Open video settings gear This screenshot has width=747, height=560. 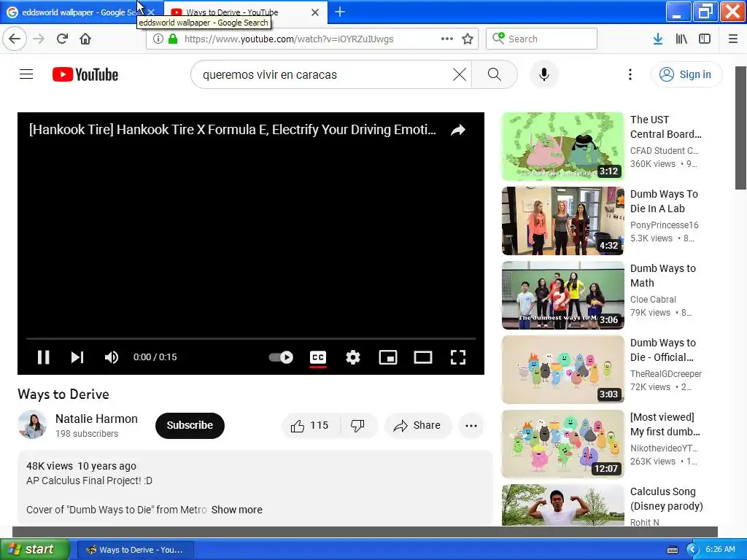pos(353,357)
